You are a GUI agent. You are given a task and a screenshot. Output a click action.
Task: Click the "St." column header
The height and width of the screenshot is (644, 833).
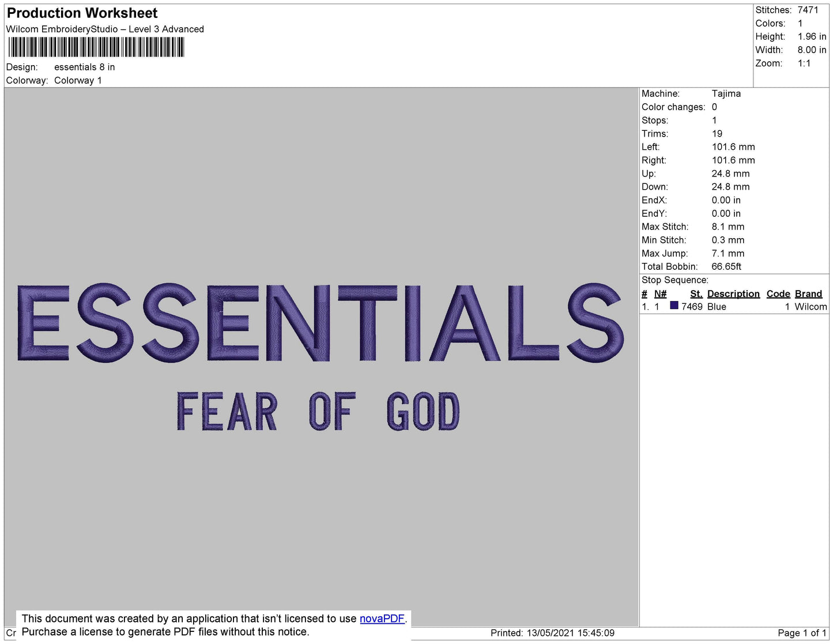pyautogui.click(x=696, y=293)
